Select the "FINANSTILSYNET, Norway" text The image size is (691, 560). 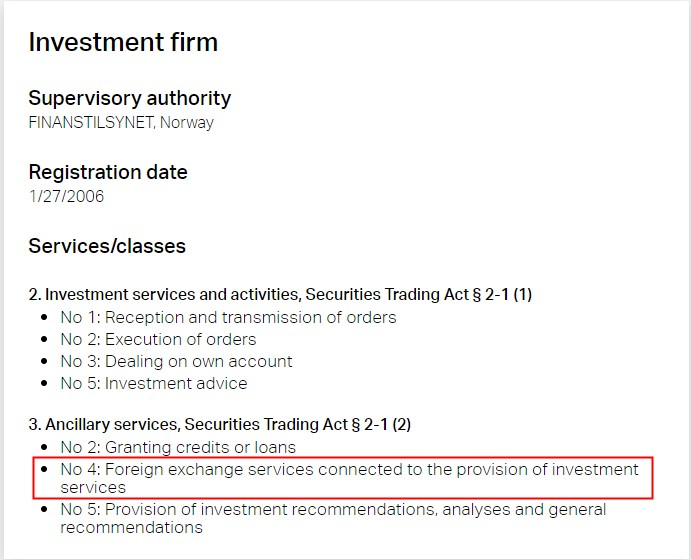click(x=121, y=123)
